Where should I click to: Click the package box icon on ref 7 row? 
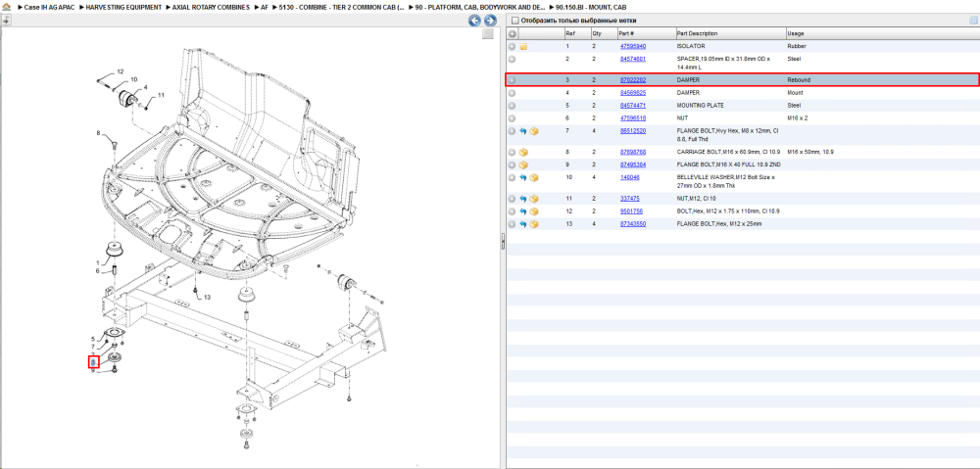(x=534, y=131)
